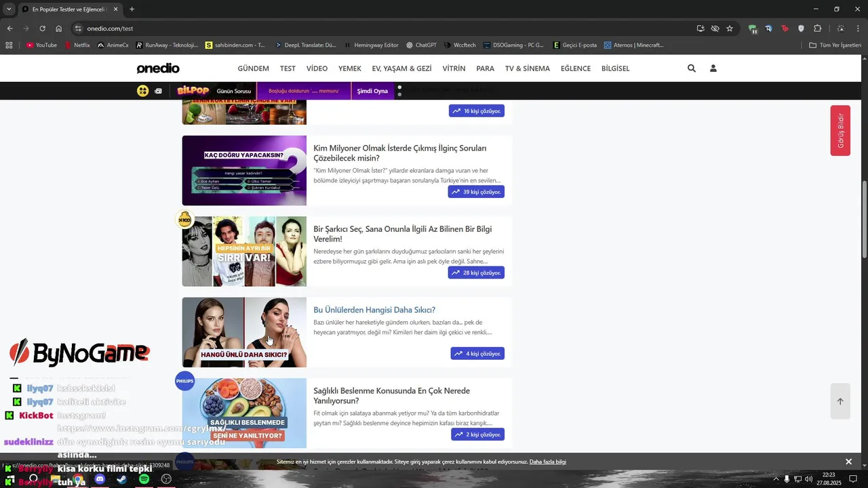The width and height of the screenshot is (868, 488).
Task: Click the page vertical scrollbar
Action: pyautogui.click(x=864, y=220)
